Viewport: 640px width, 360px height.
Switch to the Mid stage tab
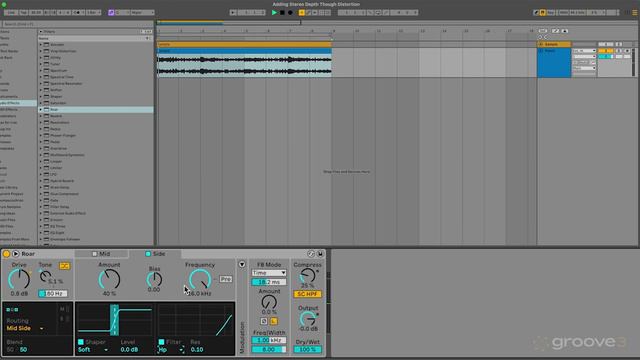click(101, 254)
